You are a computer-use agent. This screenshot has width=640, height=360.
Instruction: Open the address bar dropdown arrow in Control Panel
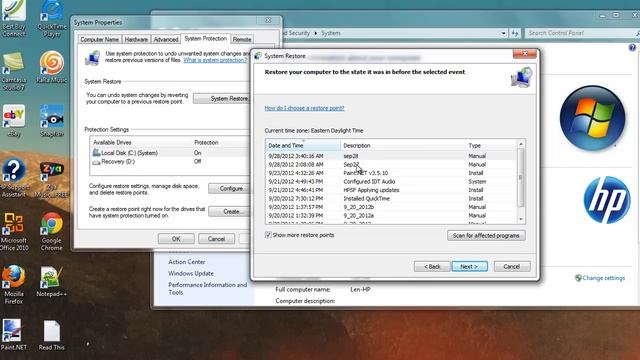click(x=504, y=33)
